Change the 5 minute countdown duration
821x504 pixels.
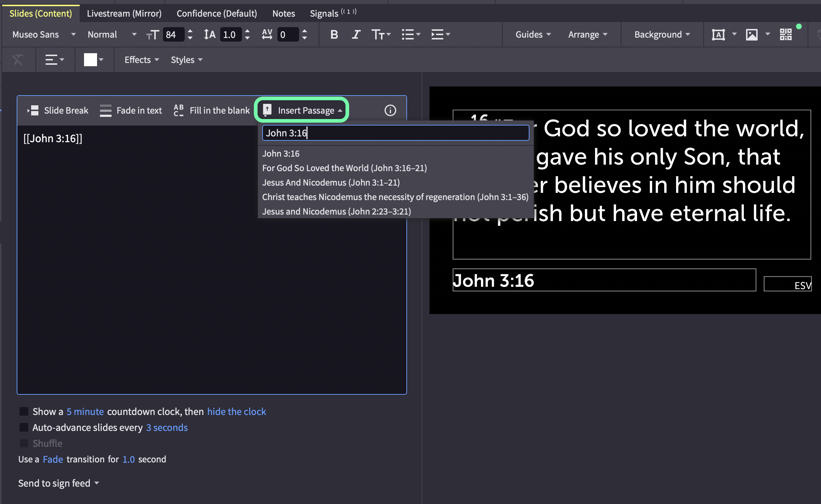click(85, 411)
